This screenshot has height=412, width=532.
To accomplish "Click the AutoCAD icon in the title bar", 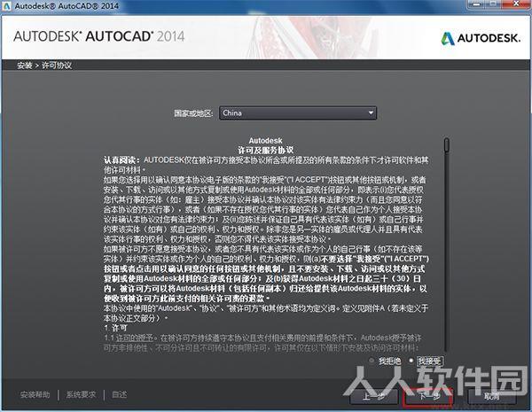I will [7, 6].
